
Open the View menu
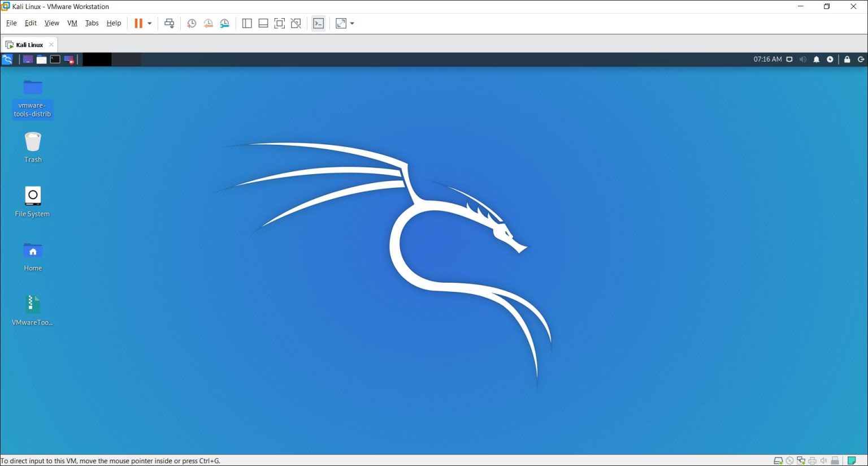coord(51,23)
